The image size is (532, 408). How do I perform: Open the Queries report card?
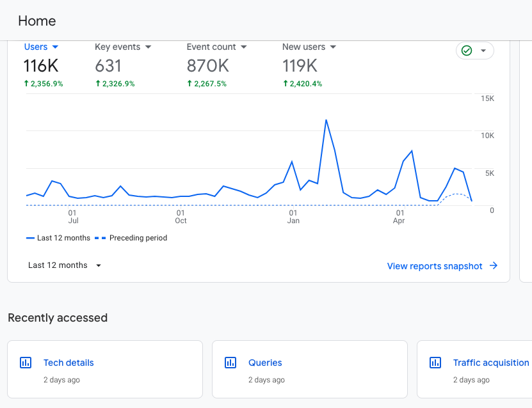point(310,370)
